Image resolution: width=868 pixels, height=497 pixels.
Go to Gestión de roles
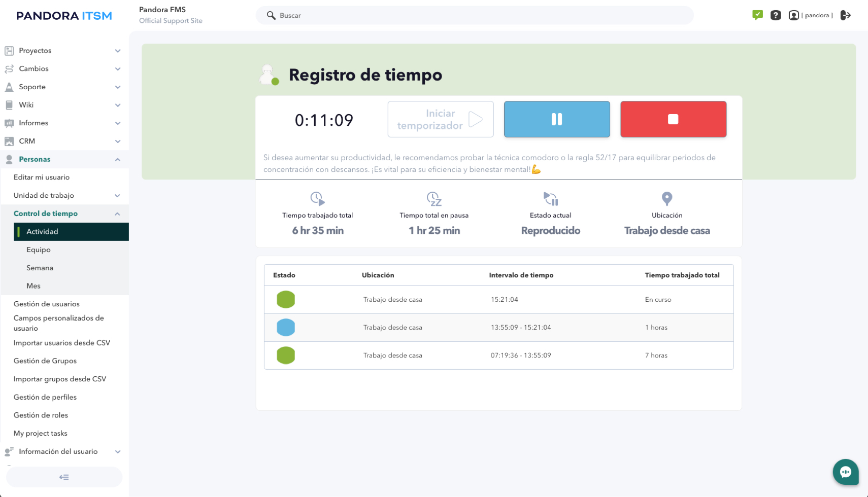tap(41, 415)
